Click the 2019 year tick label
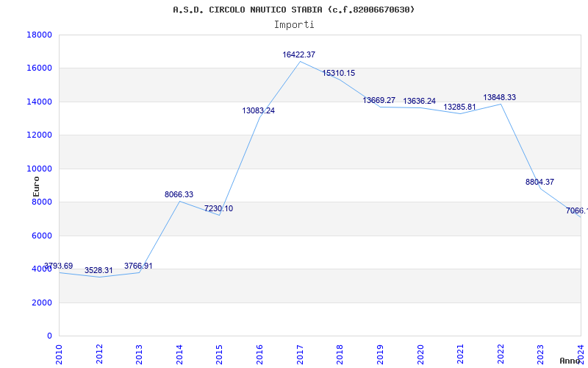Viewport: 588px width, 368px height. 380,354
